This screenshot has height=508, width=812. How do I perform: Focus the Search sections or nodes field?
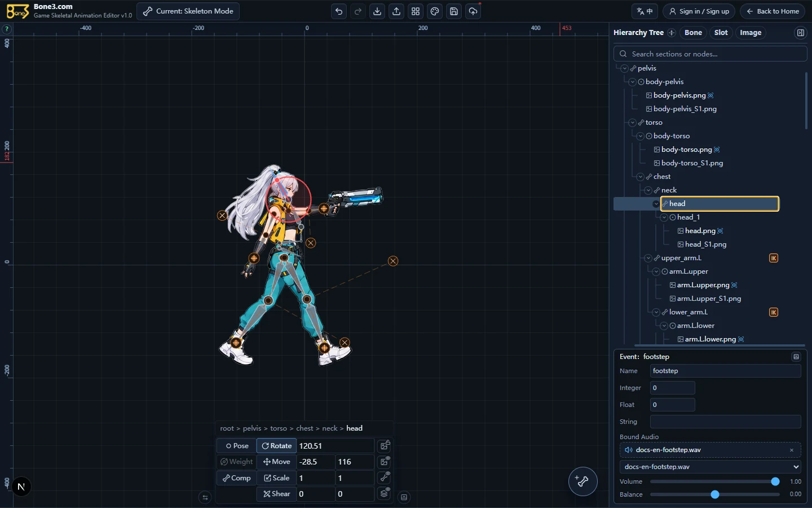pos(710,54)
